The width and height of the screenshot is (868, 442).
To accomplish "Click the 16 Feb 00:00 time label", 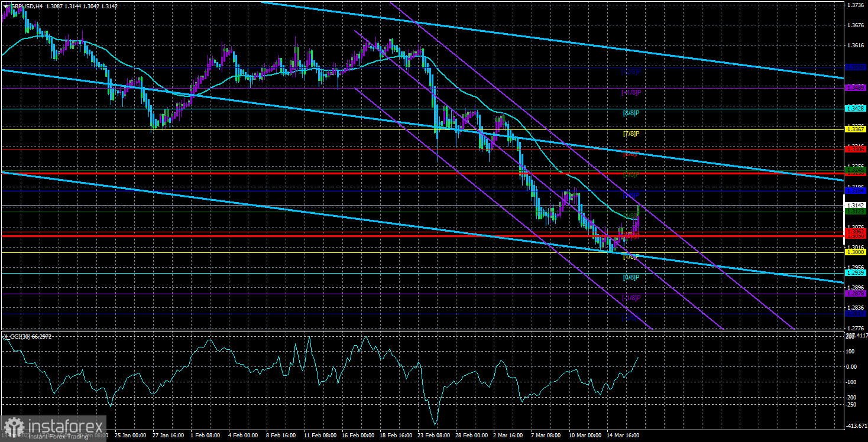I will [x=358, y=435].
